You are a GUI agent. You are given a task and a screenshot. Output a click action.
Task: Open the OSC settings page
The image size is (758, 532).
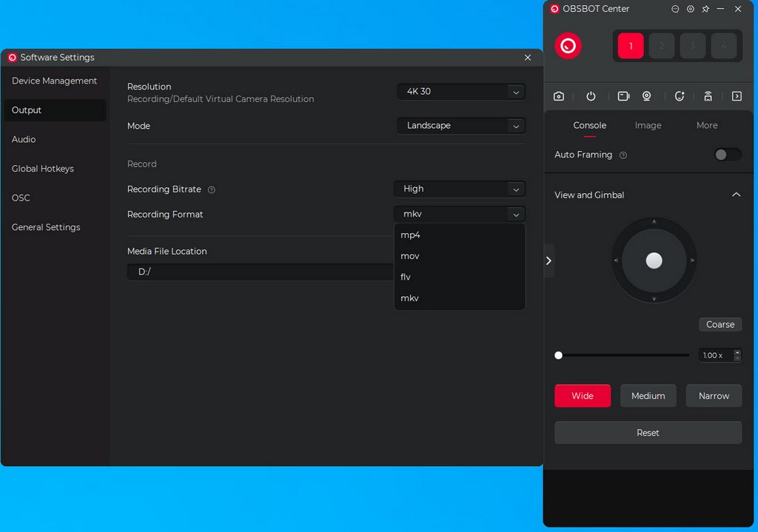[54, 198]
